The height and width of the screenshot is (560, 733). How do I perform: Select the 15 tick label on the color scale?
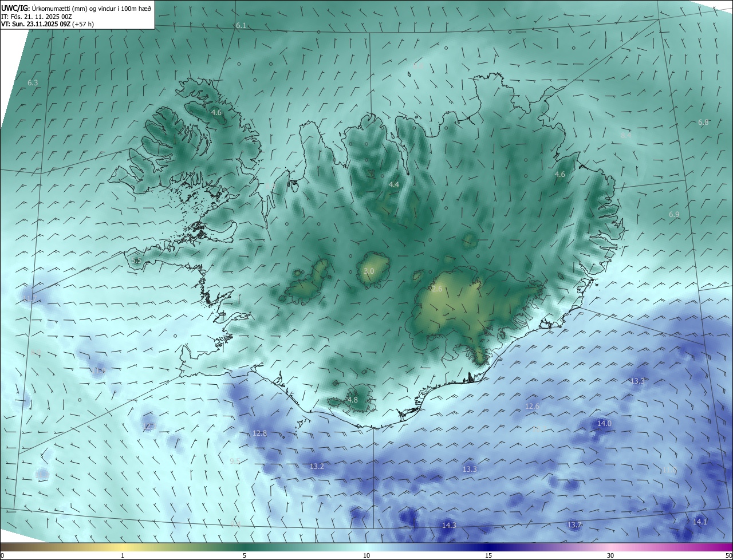(x=488, y=555)
